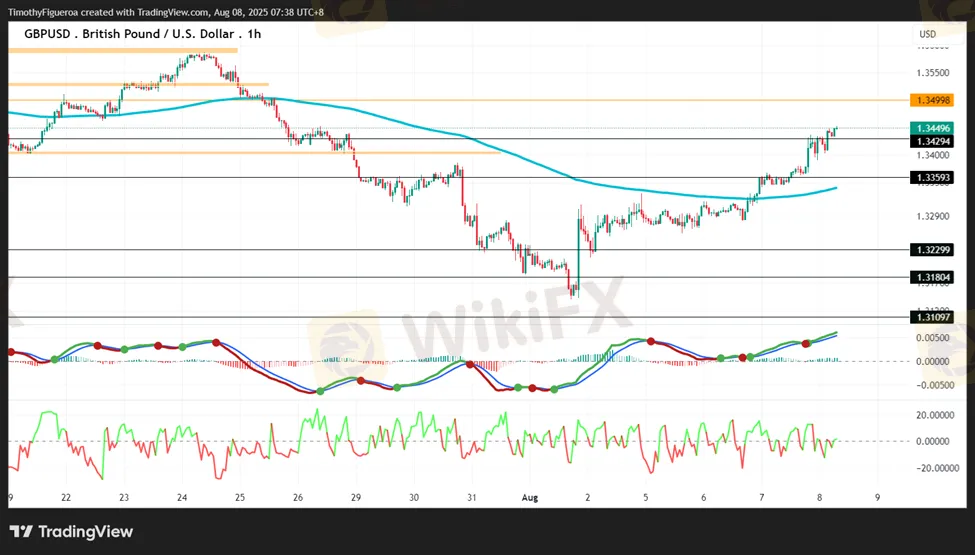Select the 1.31097 price level label
975x555 pixels.
[x=931, y=317]
